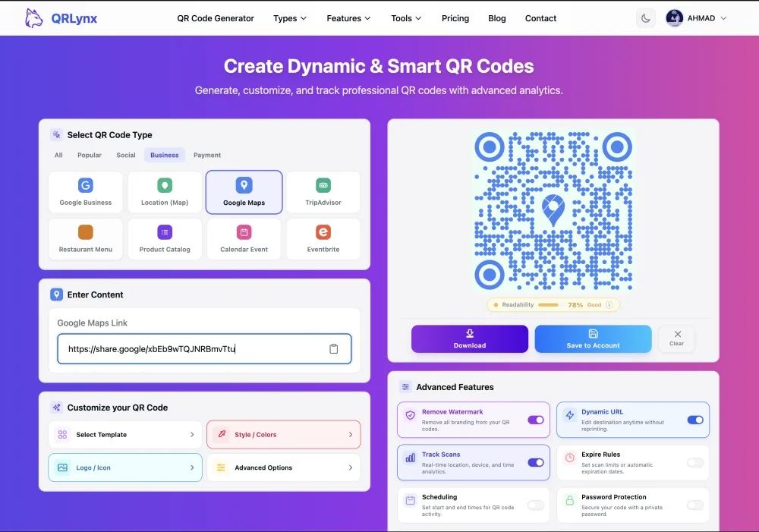Image resolution: width=759 pixels, height=532 pixels.
Task: Select the Restaurant Menu type icon
Action: [86, 232]
